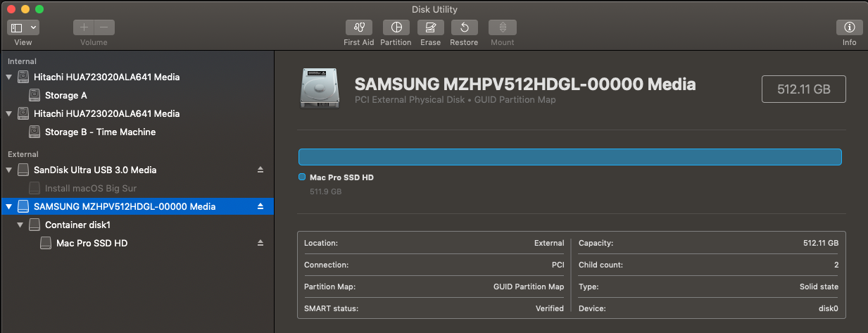Eject the Mac Pro SSD HD volume
868x333 pixels.
click(x=260, y=243)
